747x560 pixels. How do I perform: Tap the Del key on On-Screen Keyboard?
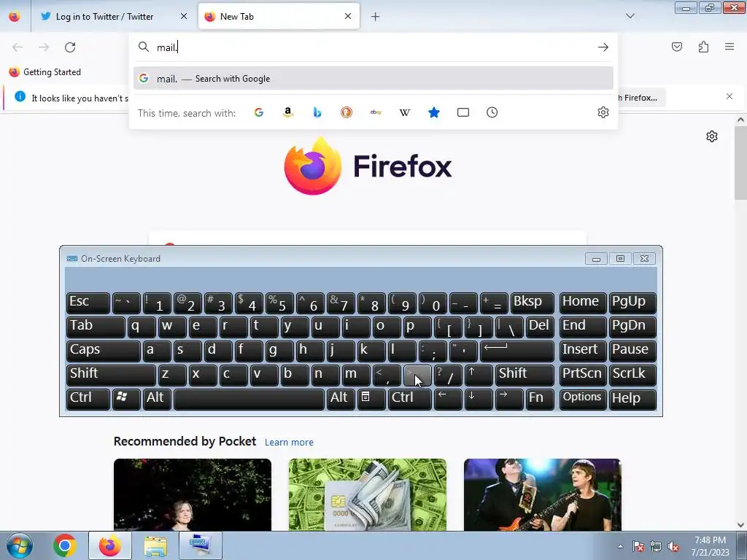[540, 327]
